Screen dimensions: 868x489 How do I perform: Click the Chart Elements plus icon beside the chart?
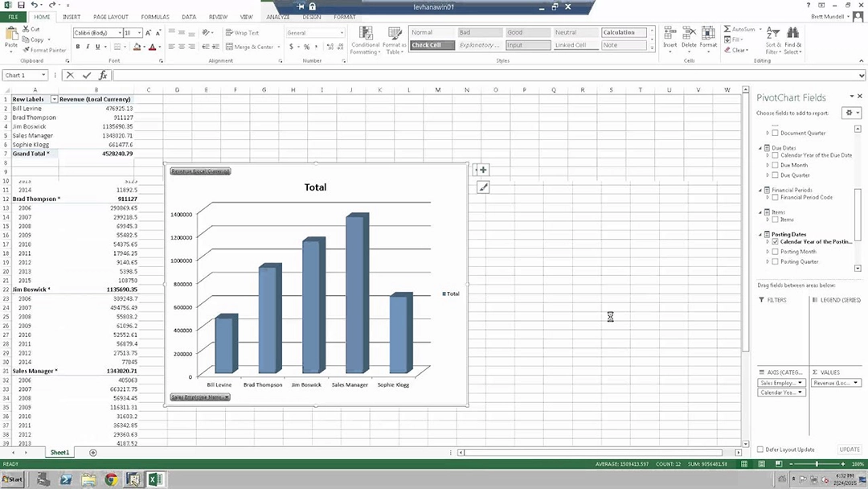coord(482,170)
